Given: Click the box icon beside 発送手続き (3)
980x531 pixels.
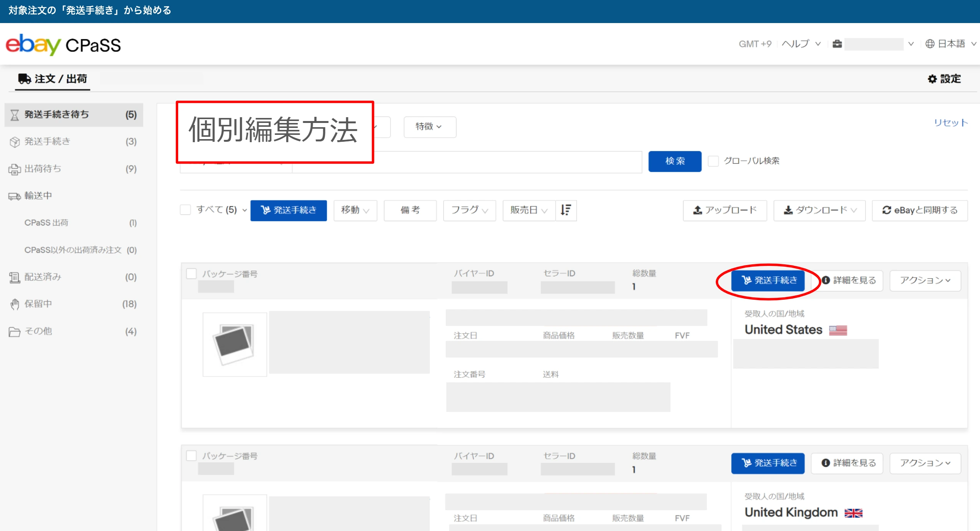Looking at the screenshot, I should point(15,142).
